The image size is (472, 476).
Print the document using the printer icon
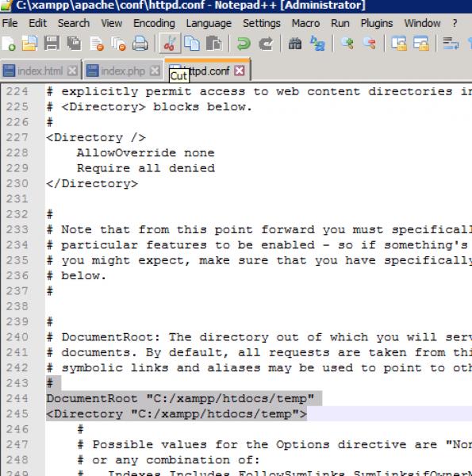click(140, 44)
